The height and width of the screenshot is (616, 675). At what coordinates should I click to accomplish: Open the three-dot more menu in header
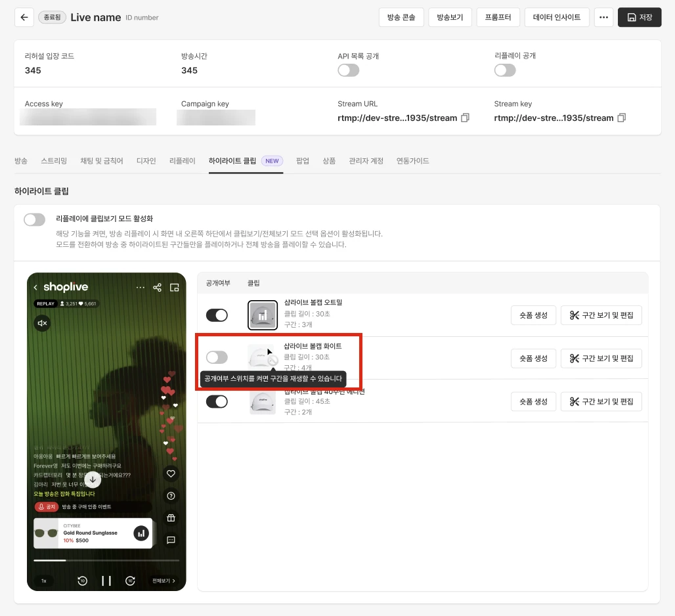click(603, 17)
